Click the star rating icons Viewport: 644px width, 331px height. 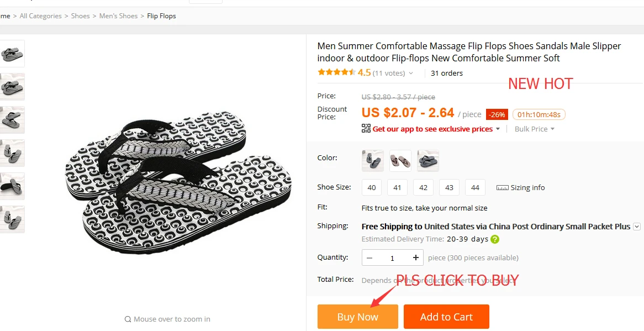click(x=336, y=72)
